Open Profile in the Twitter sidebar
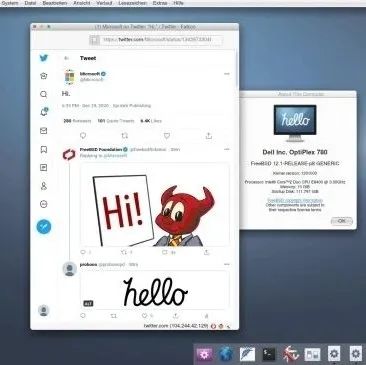366x365 pixels. click(44, 186)
